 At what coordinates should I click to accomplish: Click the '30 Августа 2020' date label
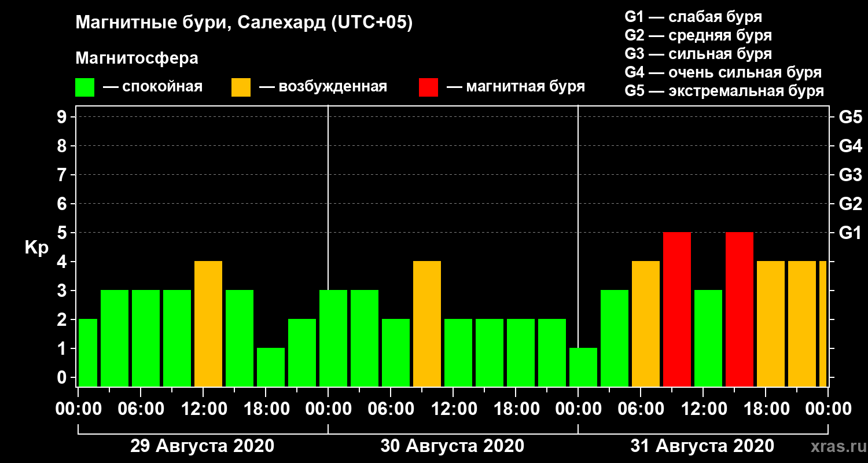[x=452, y=446]
